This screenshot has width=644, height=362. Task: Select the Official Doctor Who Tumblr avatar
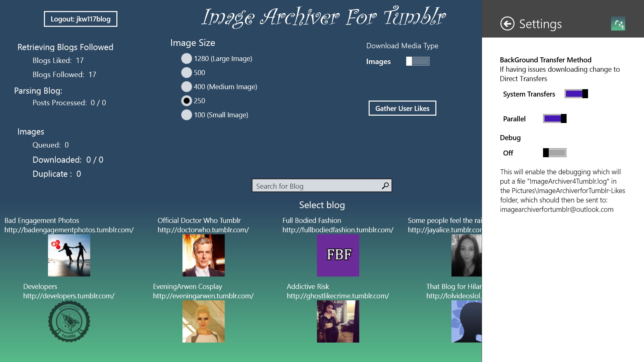pos(203,255)
